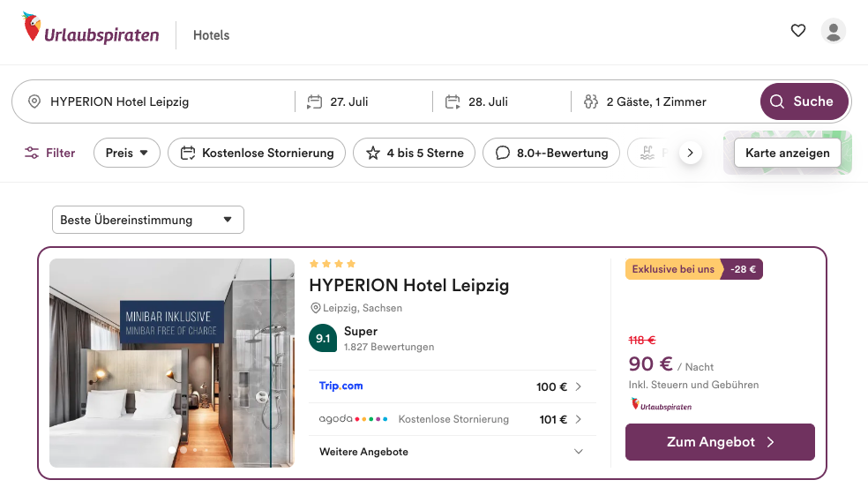Viewport: 868px width, 495px height.
Task: Click the Urlaubspiraten provider logo above Zum Angebot
Action: tap(661, 405)
